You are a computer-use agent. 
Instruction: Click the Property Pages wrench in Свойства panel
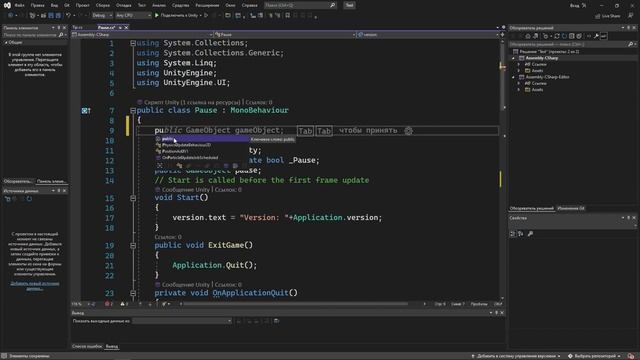(x=530, y=234)
